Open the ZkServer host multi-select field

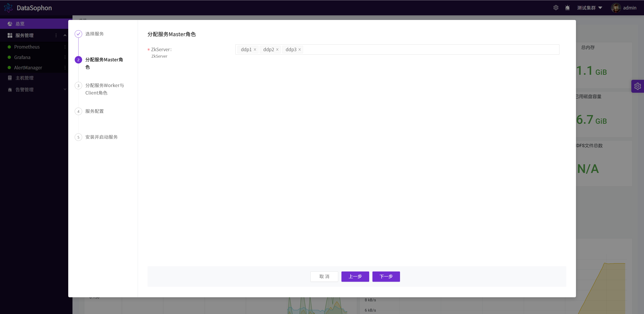point(397,50)
